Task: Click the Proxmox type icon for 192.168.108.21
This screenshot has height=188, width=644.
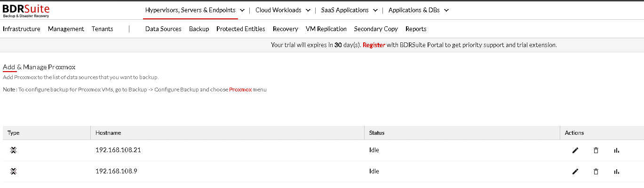Action: click(13, 150)
